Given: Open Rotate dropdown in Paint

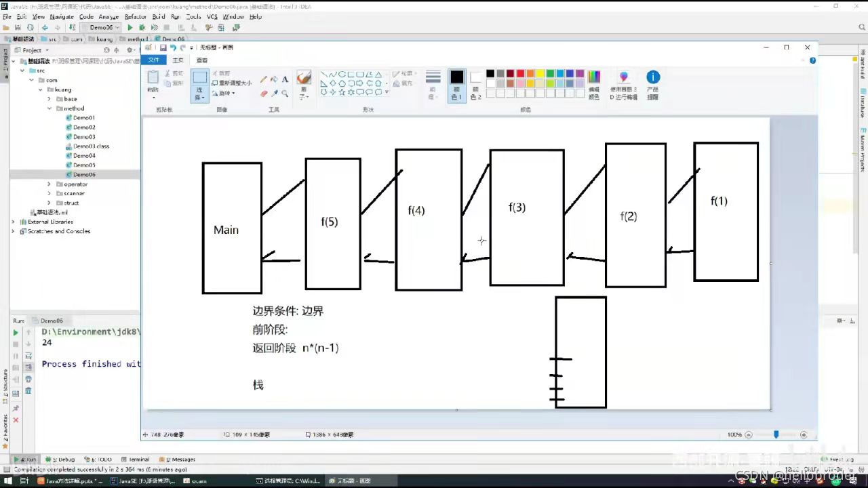Looking at the screenshot, I should (224, 94).
